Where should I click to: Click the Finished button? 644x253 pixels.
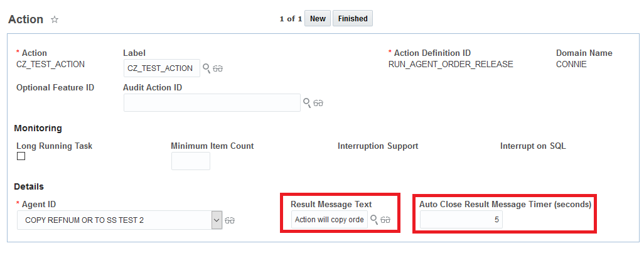(x=353, y=19)
